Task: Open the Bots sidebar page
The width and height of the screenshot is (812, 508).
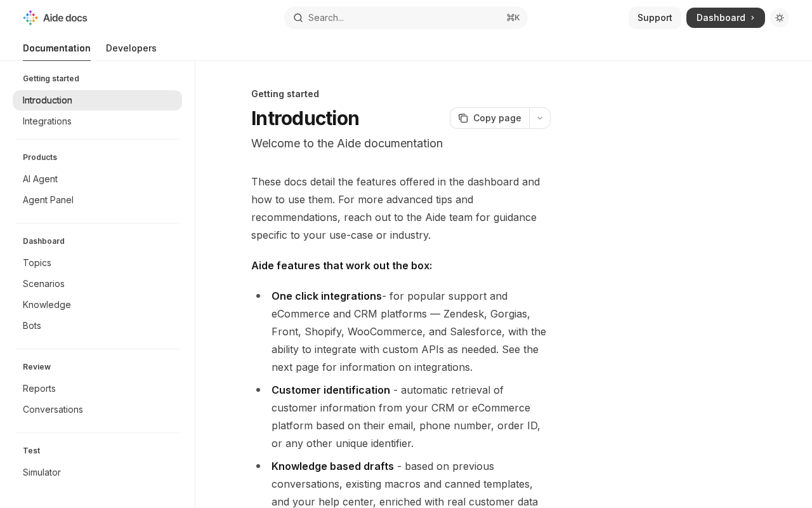Action: [32, 326]
